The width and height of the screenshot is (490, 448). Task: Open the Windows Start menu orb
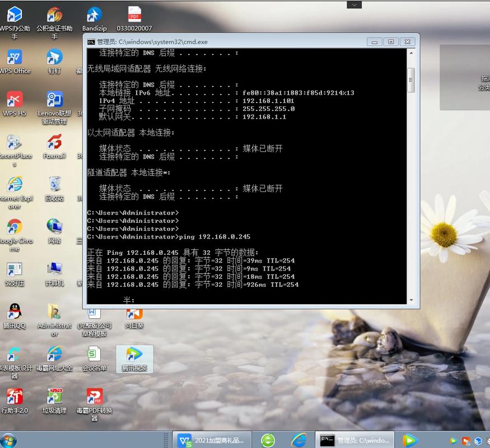8,440
